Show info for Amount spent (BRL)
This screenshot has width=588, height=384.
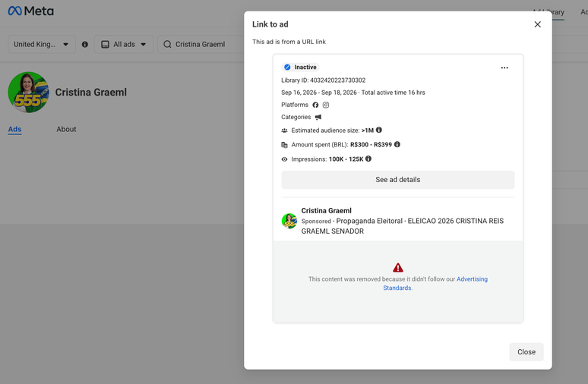point(397,144)
